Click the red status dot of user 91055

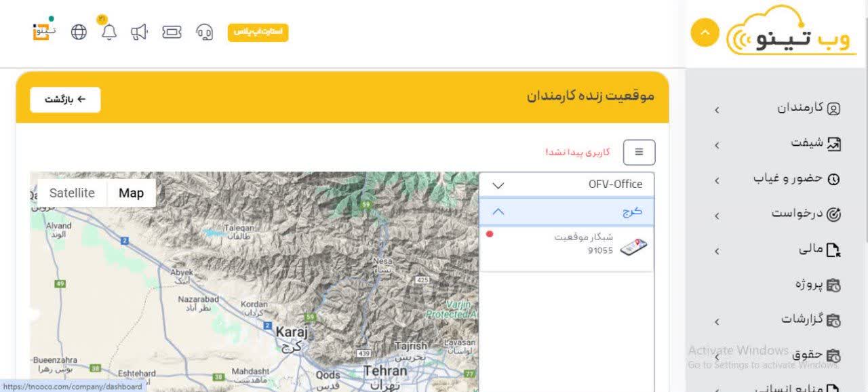click(x=490, y=234)
